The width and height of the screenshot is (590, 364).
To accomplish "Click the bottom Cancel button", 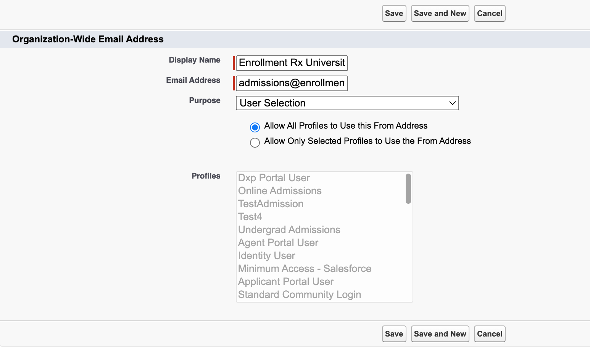I will point(490,334).
